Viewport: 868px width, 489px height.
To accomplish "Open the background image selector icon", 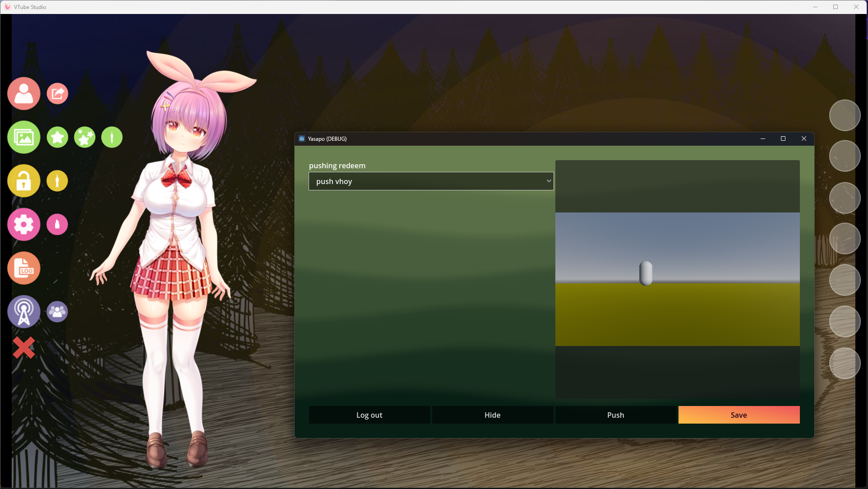I will click(23, 137).
